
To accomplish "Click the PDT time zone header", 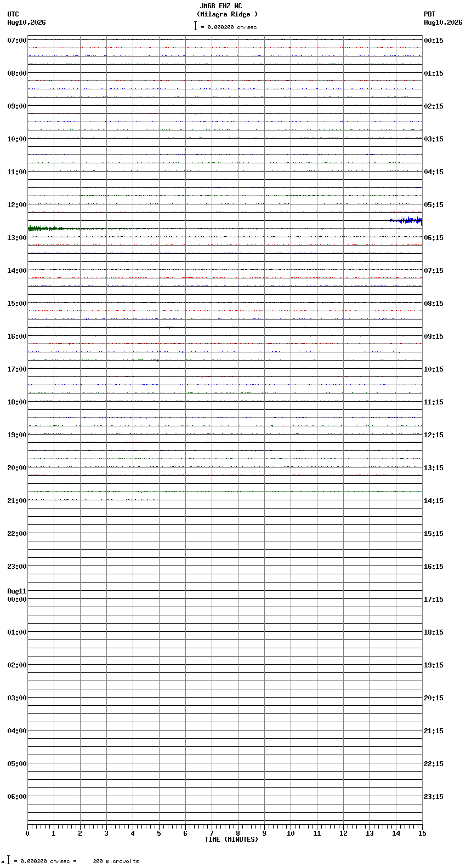I will coord(430,14).
